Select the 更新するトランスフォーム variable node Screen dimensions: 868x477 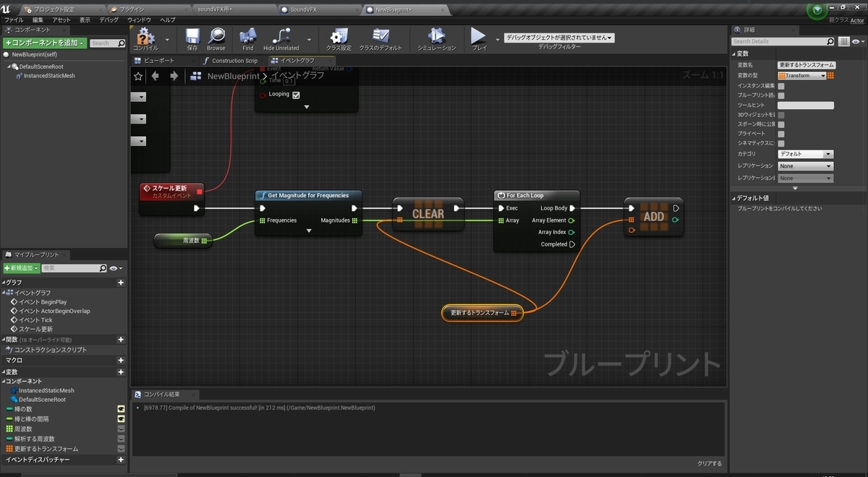482,313
